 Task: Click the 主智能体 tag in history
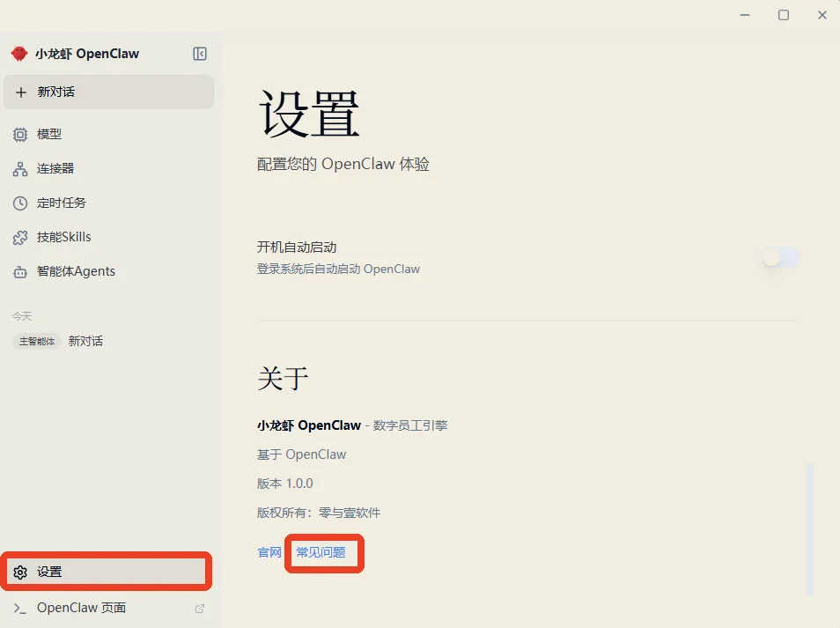[x=37, y=342]
